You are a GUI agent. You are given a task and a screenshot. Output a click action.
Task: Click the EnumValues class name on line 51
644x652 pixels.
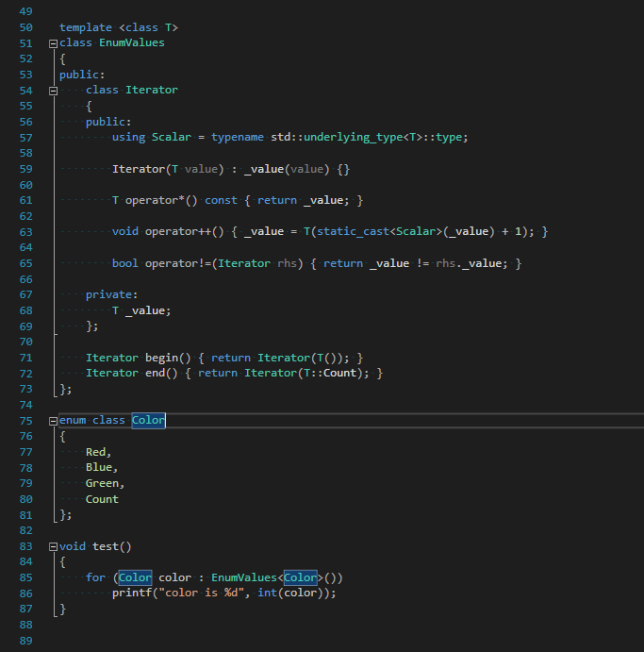click(x=132, y=42)
